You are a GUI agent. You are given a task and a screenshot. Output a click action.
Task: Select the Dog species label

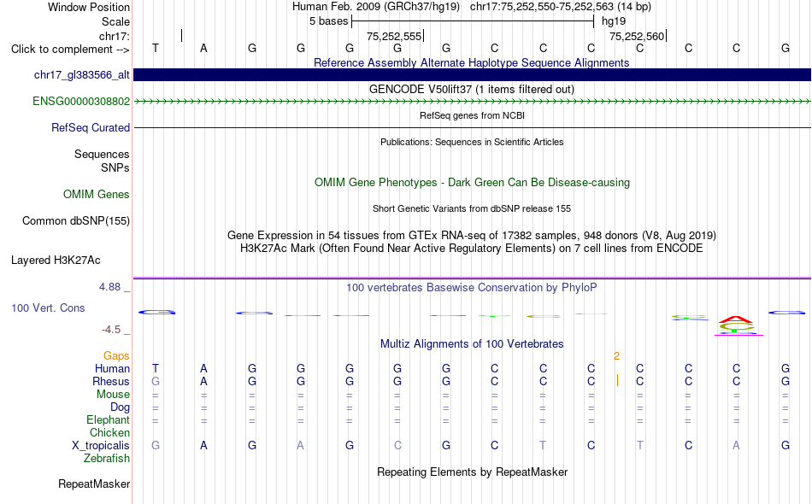pyautogui.click(x=121, y=407)
